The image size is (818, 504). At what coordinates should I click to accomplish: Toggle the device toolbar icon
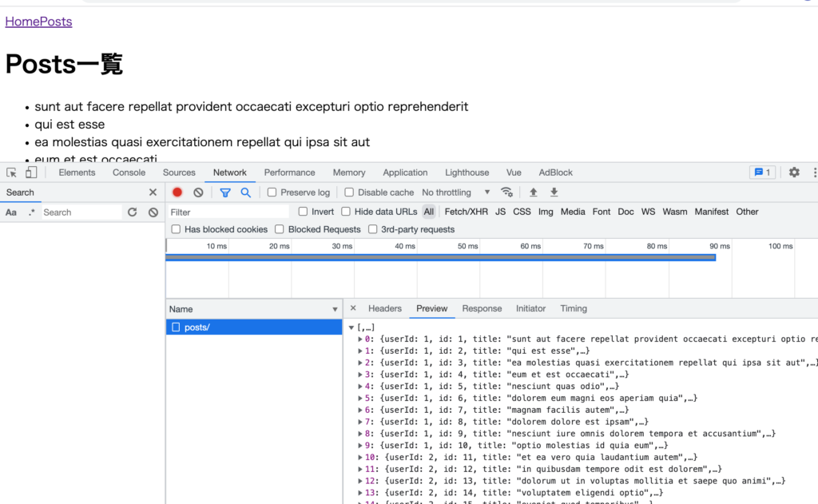pyautogui.click(x=30, y=173)
